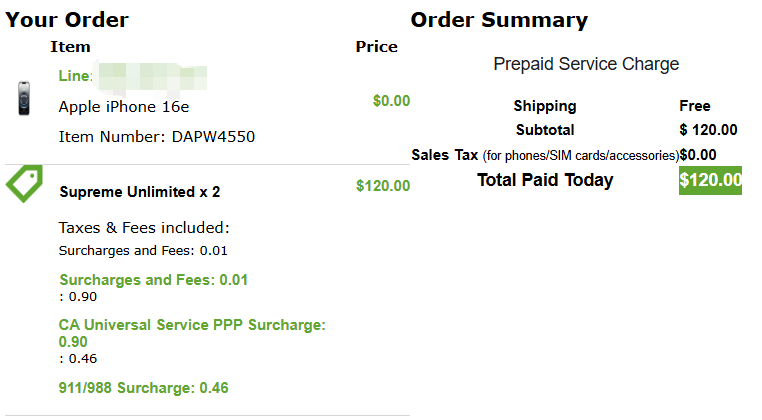762x420 pixels.
Task: Click CA Universal Service PPP Surcharge line
Action: [192, 325]
